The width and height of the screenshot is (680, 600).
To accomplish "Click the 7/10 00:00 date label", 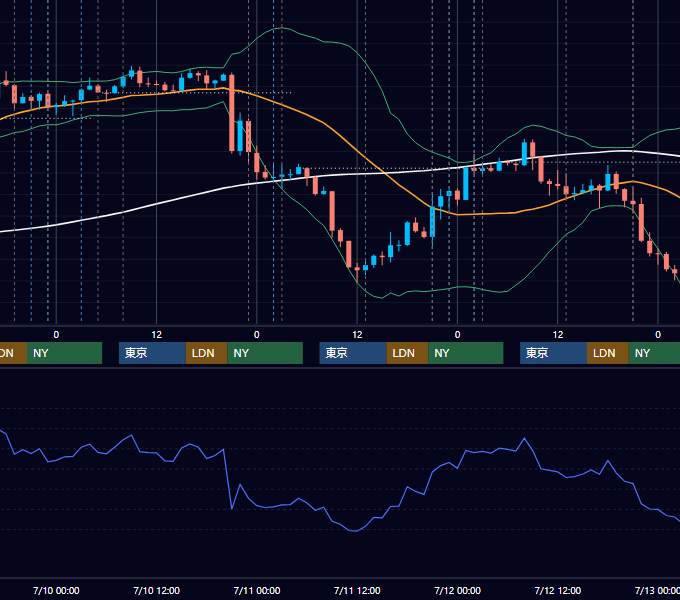I will pos(56,590).
